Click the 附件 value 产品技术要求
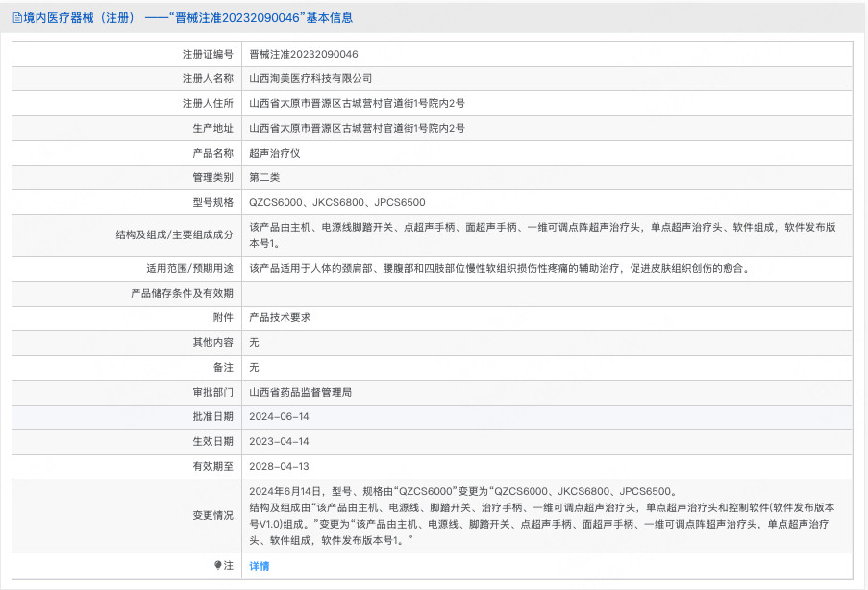 [x=280, y=318]
